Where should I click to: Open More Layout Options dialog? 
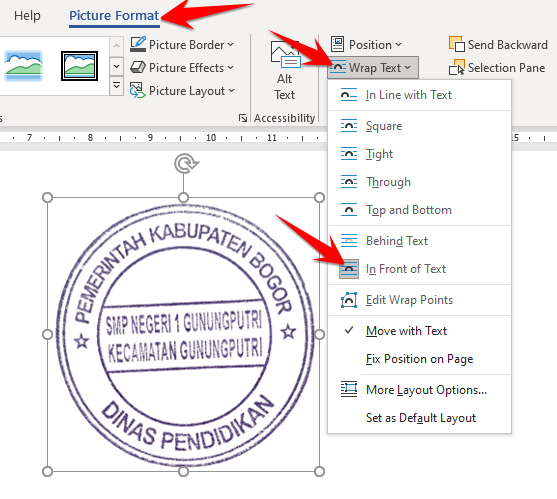click(419, 390)
